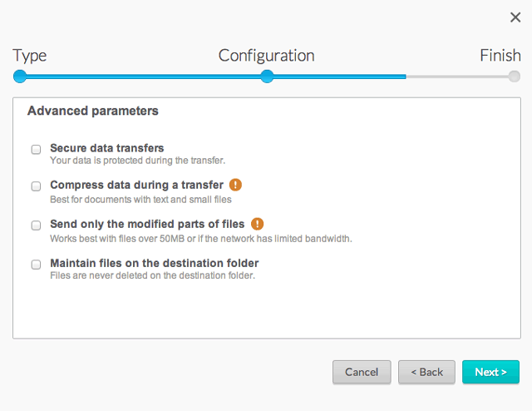Proceed with the Next > button
Image resolution: width=532 pixels, height=411 pixels.
pos(490,372)
